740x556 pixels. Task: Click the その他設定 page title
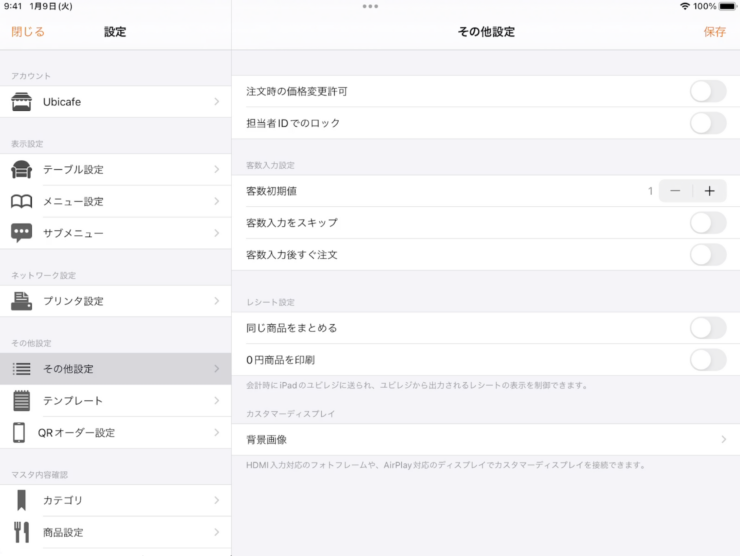(486, 32)
